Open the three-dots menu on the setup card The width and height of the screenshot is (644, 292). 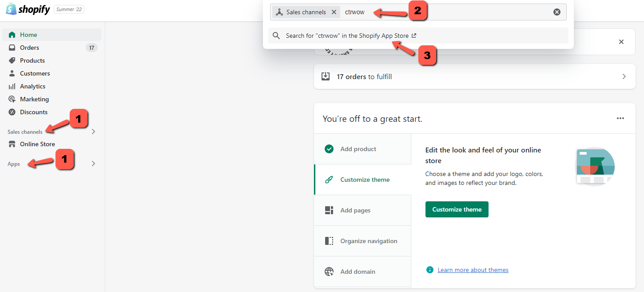(620, 118)
